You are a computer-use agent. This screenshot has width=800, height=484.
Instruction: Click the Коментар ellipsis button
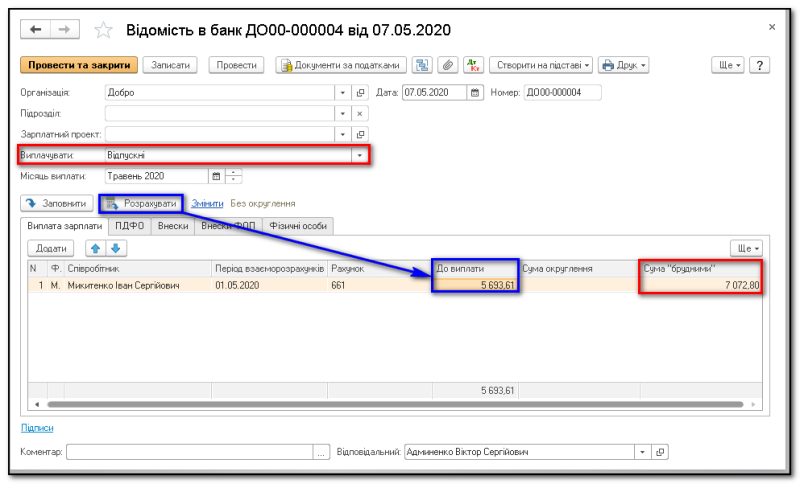tap(321, 452)
